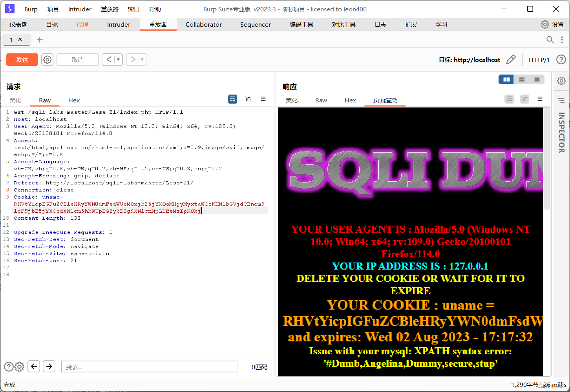Edit target with the pencil icon

tap(511, 60)
